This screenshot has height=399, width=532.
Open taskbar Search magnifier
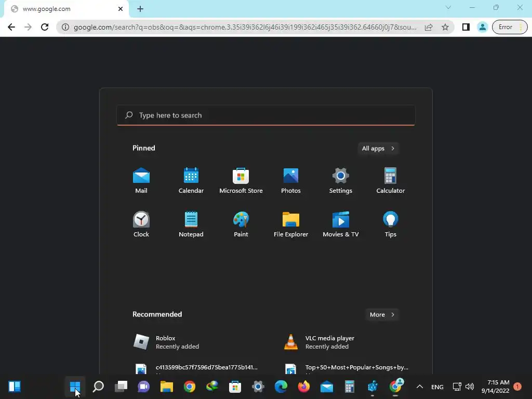coord(98,387)
